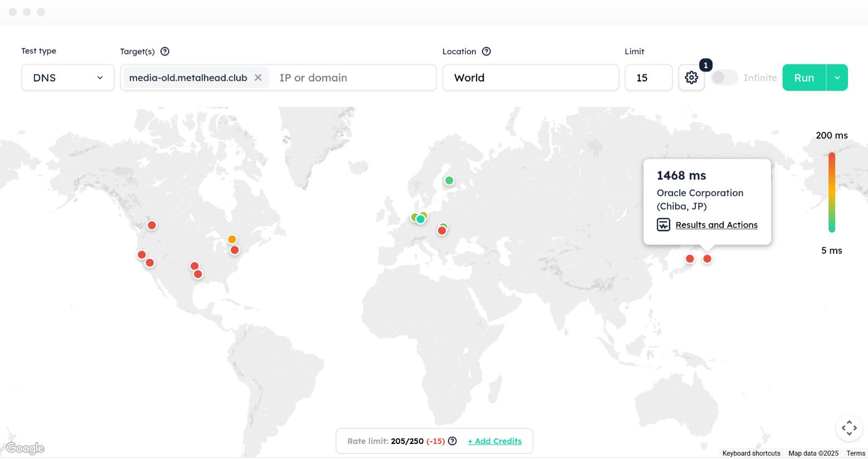Open Results and Actions from the tooltip
The height and width of the screenshot is (459, 868).
pos(716,224)
